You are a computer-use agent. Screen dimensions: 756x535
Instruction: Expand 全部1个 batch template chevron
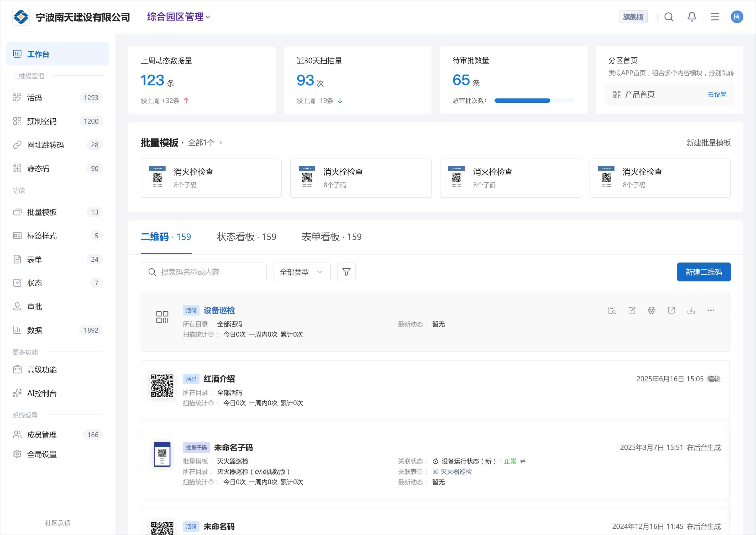point(220,143)
